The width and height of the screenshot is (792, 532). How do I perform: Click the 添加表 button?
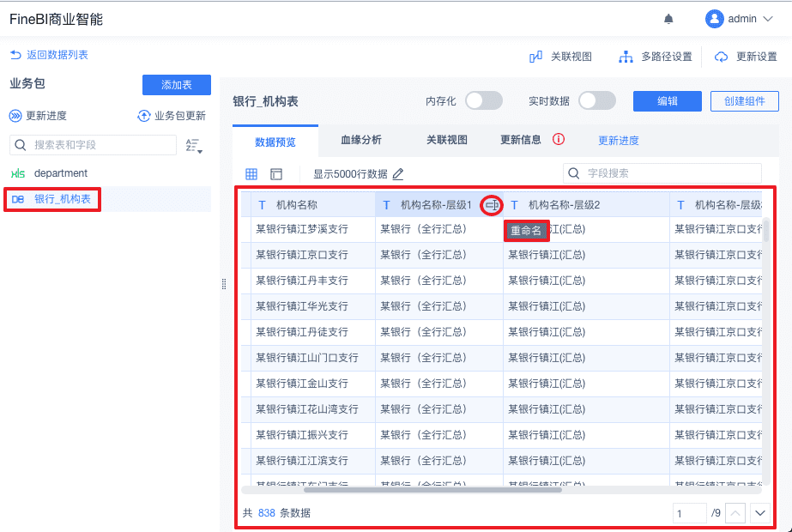[176, 85]
